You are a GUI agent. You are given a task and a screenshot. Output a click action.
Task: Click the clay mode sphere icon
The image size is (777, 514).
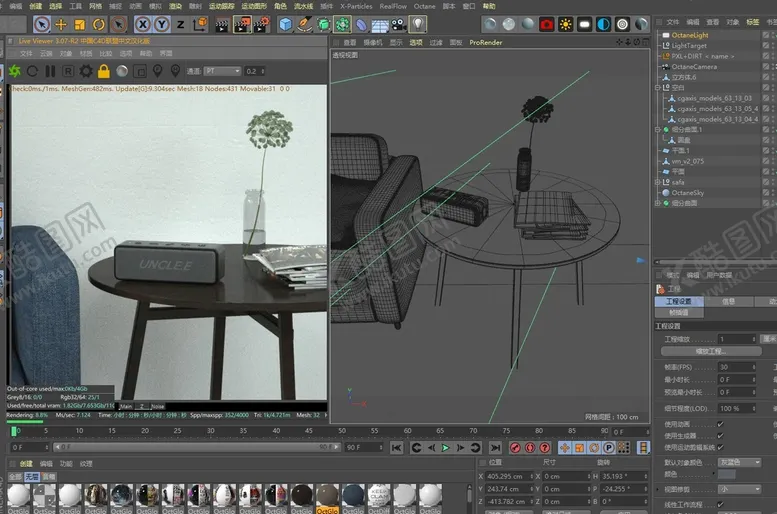point(122,71)
